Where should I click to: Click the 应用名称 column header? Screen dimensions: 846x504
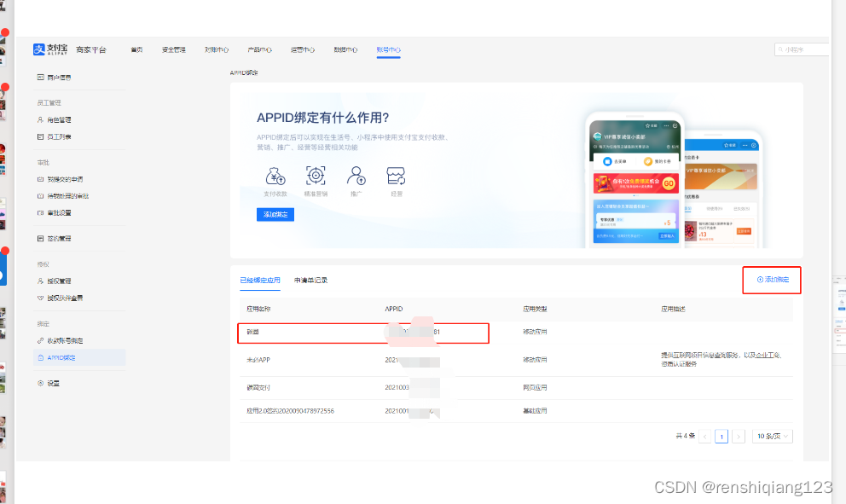258,309
